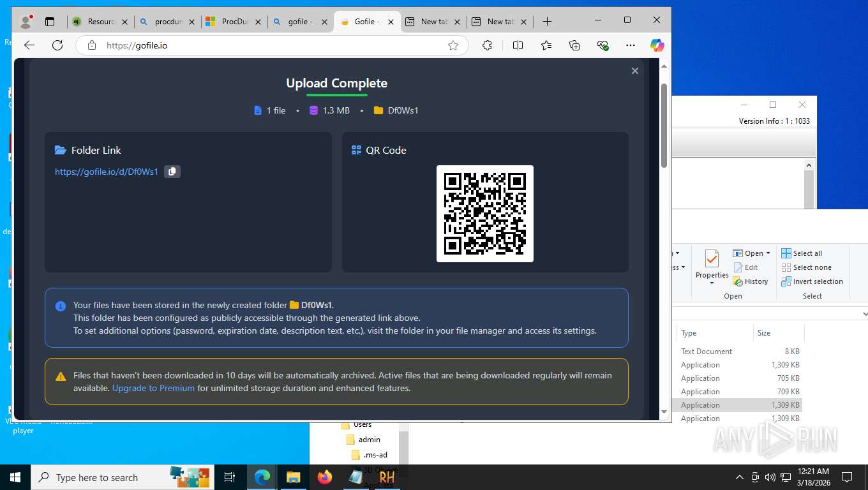Open Microsoft Edge from taskbar
The image size is (868, 490).
pyautogui.click(x=262, y=477)
